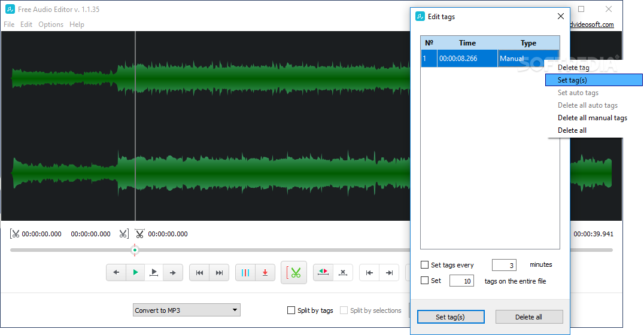Click the minutes interval input field
This screenshot has width=644, height=335.
pyautogui.click(x=504, y=265)
